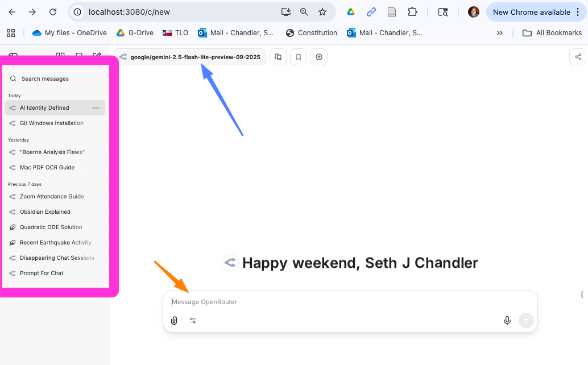Open the tools settings icon beside the paperclip
This screenshot has height=365, width=588.
[193, 321]
